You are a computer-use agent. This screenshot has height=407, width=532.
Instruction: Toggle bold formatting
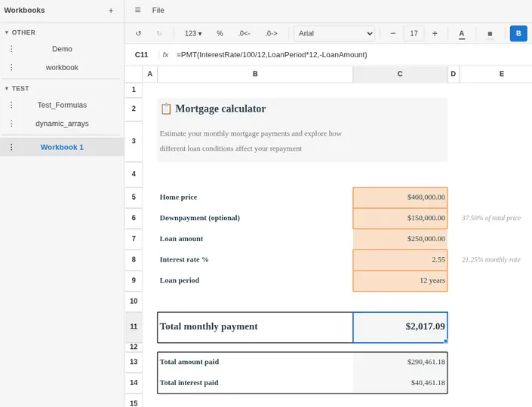click(518, 33)
